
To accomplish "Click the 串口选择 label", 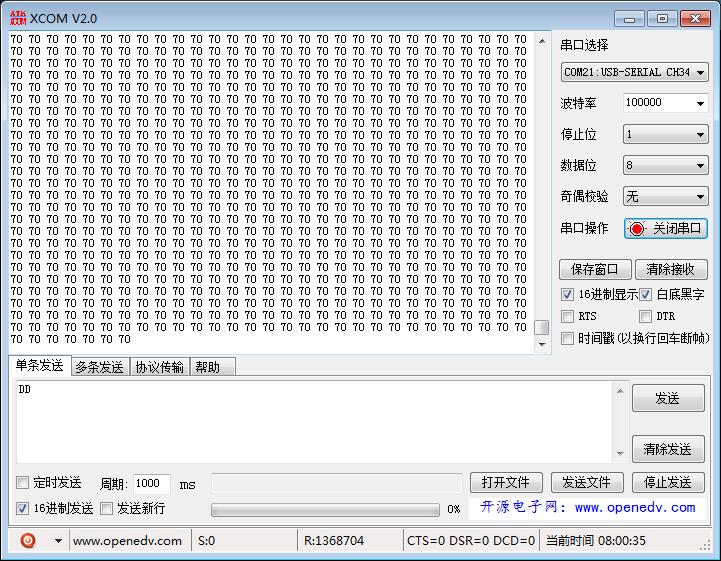I will 584,45.
